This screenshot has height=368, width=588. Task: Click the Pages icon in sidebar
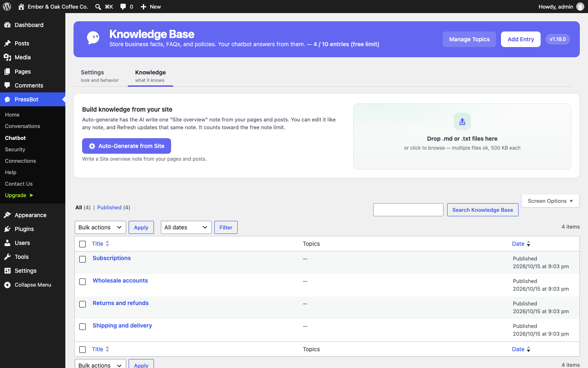click(7, 72)
